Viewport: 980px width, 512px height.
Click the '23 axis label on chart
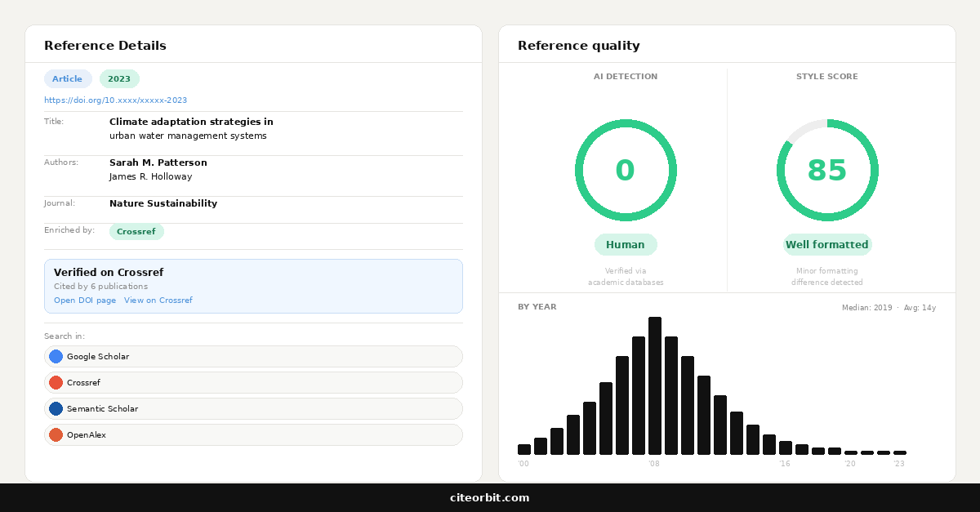899,464
